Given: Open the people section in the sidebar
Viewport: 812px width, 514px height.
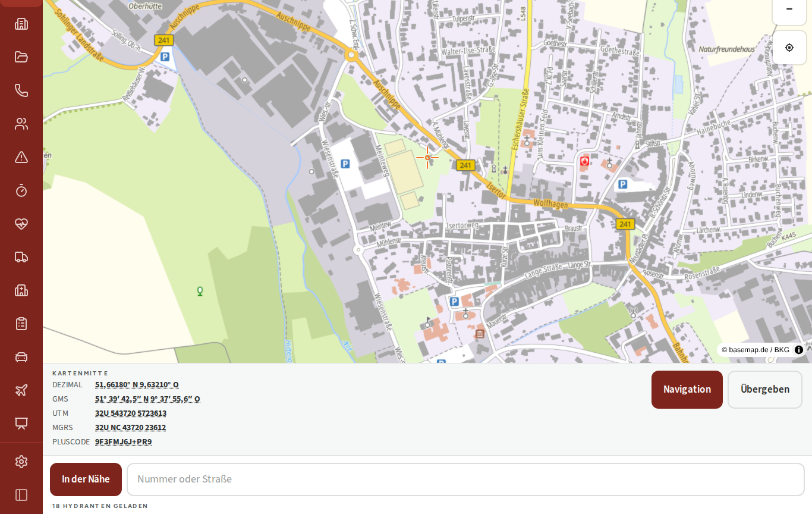Looking at the screenshot, I should point(21,124).
